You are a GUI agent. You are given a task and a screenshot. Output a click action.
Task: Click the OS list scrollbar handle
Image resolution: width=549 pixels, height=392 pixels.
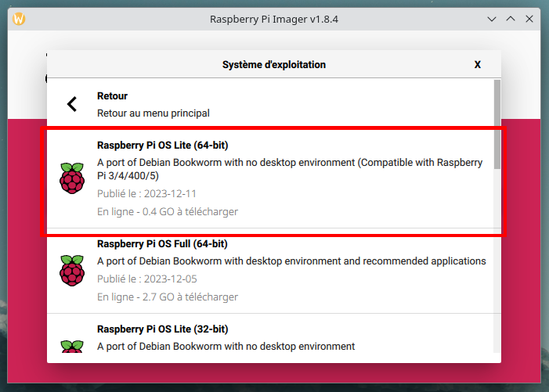pos(497,124)
